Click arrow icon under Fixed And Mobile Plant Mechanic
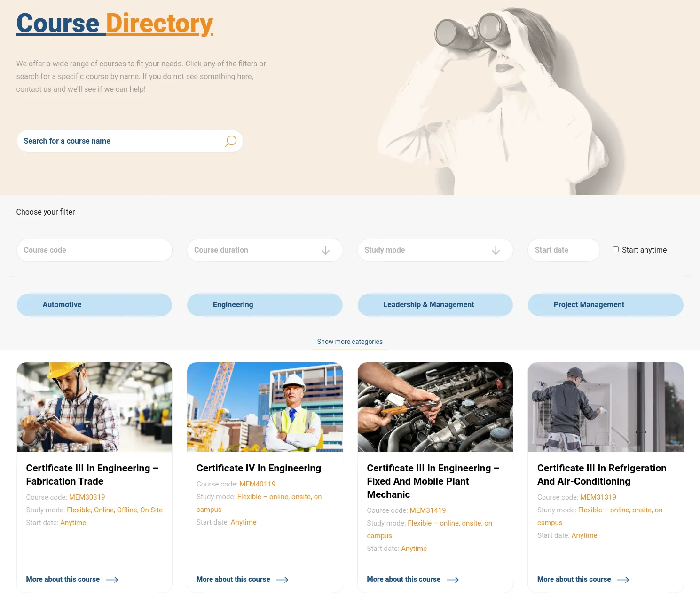700x598 pixels. click(453, 580)
